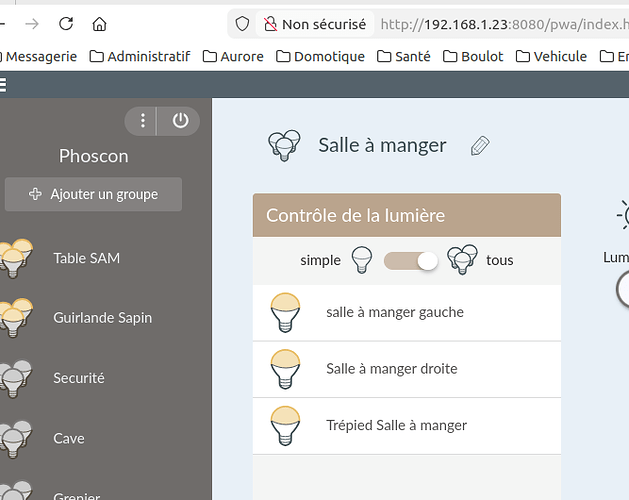Go to browser home page icon
The width and height of the screenshot is (629, 500).
99,23
